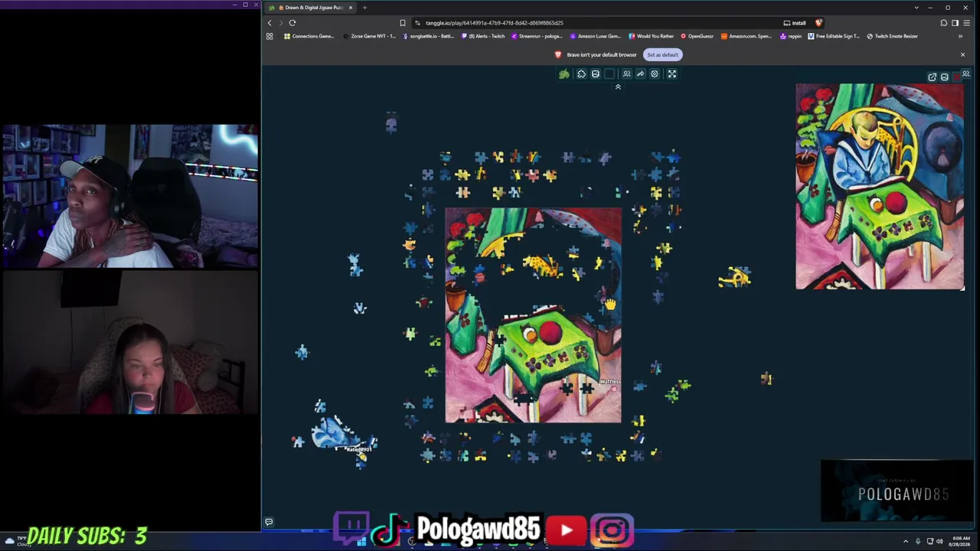Open the Zorse Game NYT bookmark
This screenshot has height=551, width=980.
369,36
